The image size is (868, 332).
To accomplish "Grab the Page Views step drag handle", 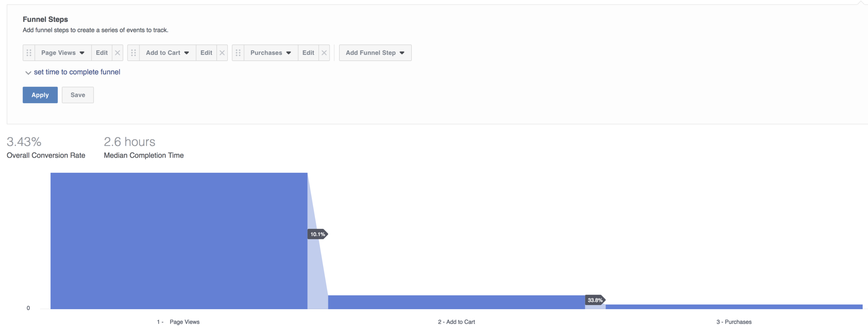I will (x=29, y=53).
